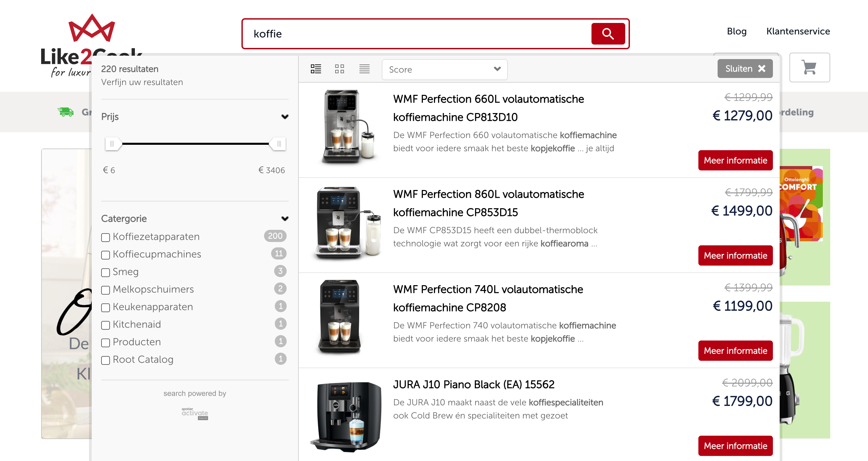
Task: Click the WMF Perfection 740L product image
Action: click(x=340, y=317)
